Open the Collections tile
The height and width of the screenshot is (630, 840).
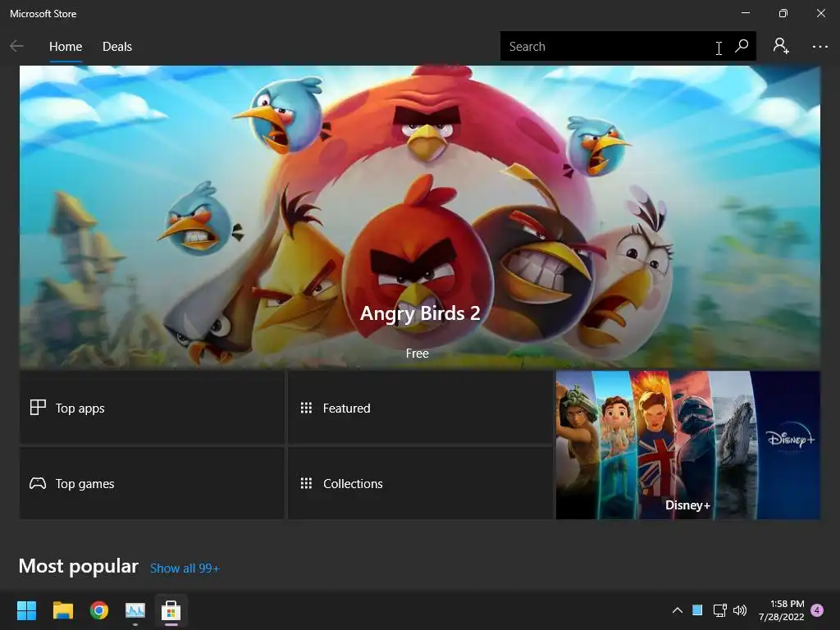coord(420,483)
